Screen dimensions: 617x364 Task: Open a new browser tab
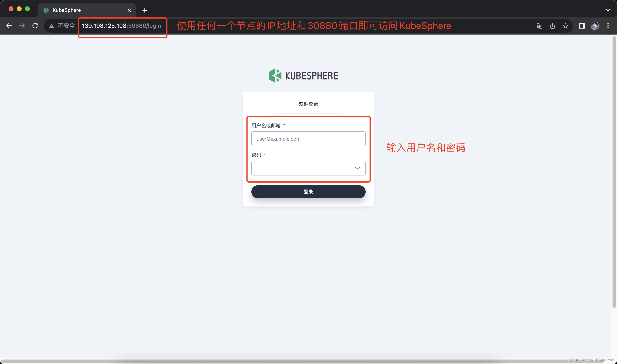pos(145,10)
